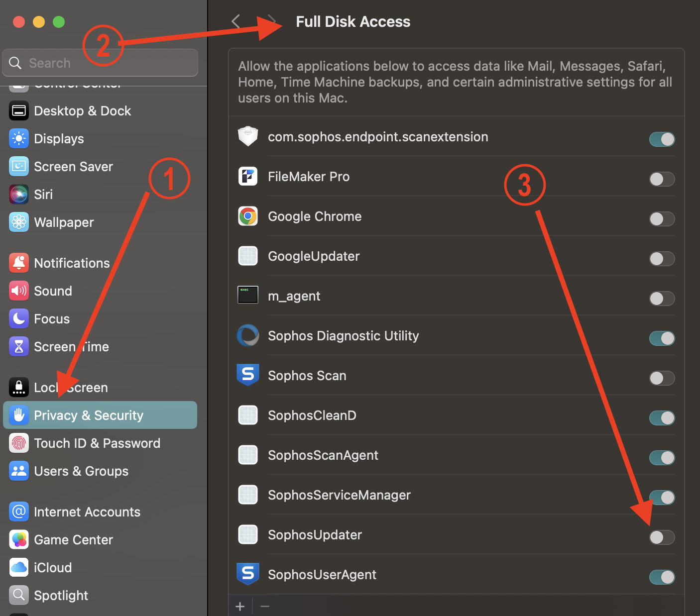Click the Sophos Scan shield icon
Image resolution: width=700 pixels, height=616 pixels.
tap(248, 375)
